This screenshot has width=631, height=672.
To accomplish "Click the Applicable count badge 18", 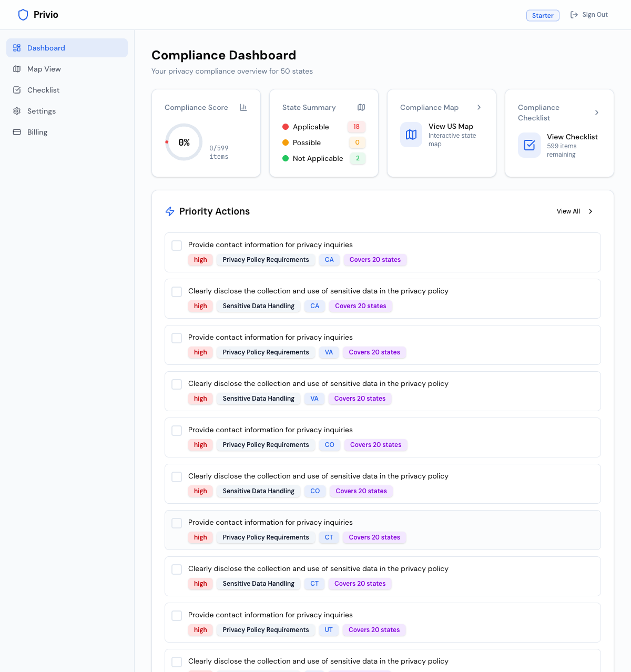I will [357, 127].
